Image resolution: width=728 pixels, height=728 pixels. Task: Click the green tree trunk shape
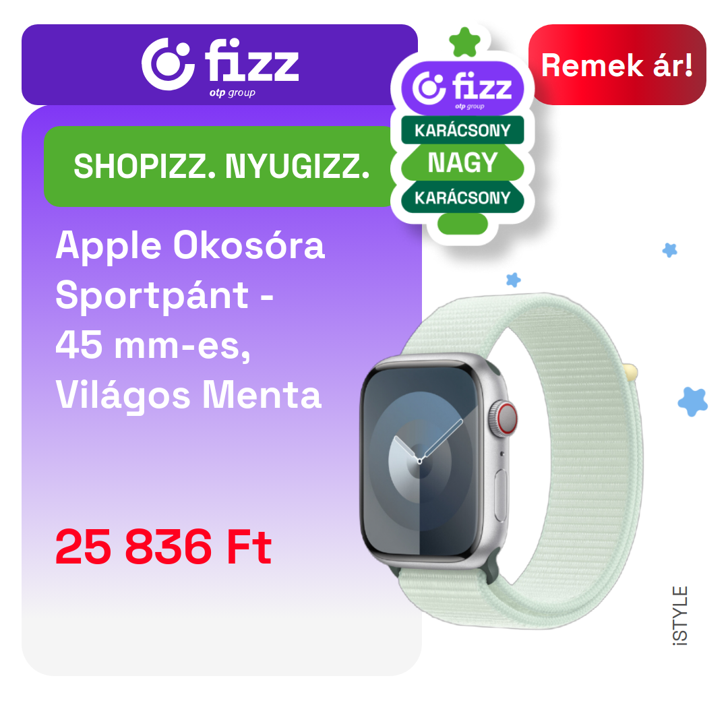tap(462, 224)
